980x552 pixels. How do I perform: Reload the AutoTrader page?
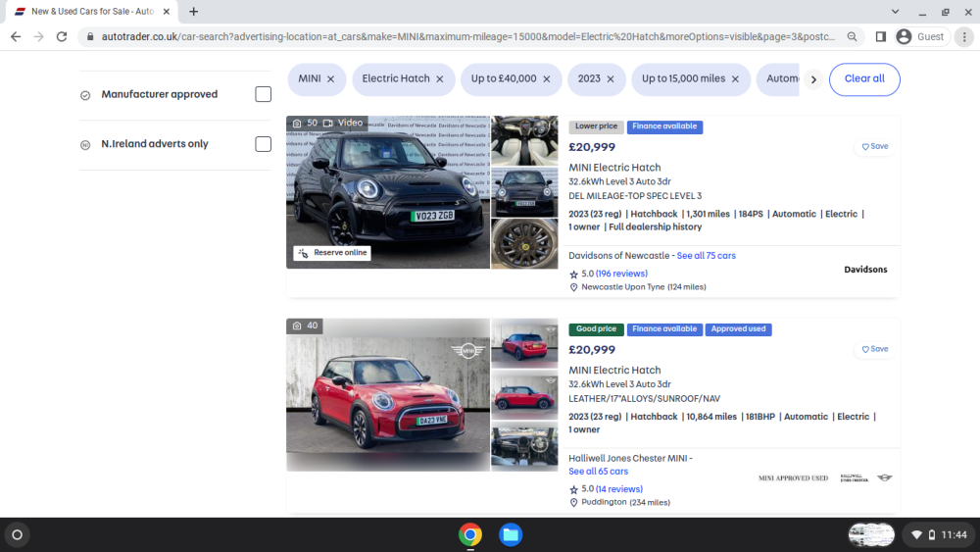[62, 37]
